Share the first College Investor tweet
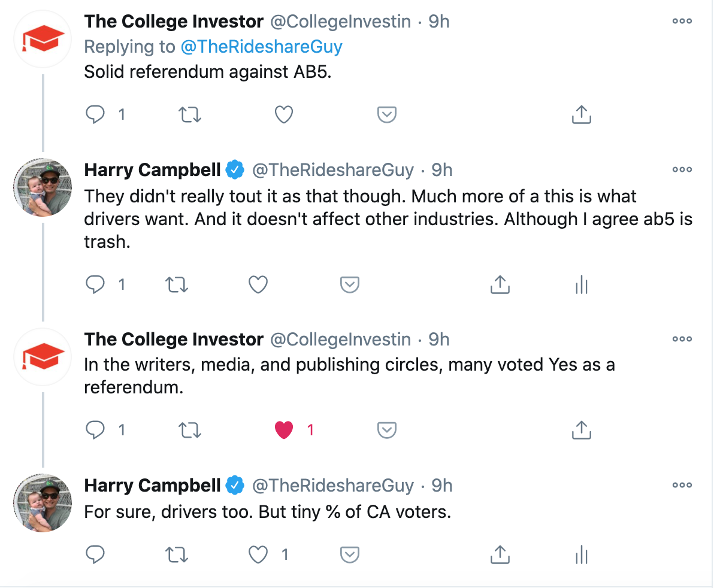This screenshot has height=588, width=714. 581,114
